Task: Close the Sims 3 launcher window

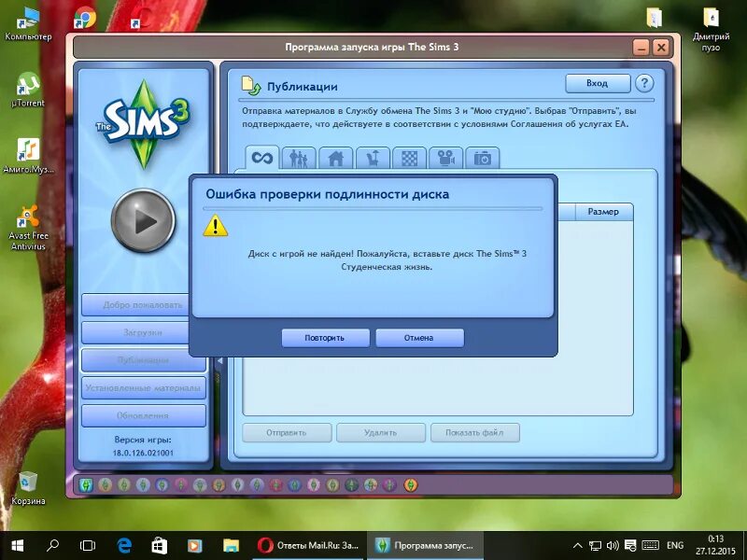Action: (x=661, y=48)
